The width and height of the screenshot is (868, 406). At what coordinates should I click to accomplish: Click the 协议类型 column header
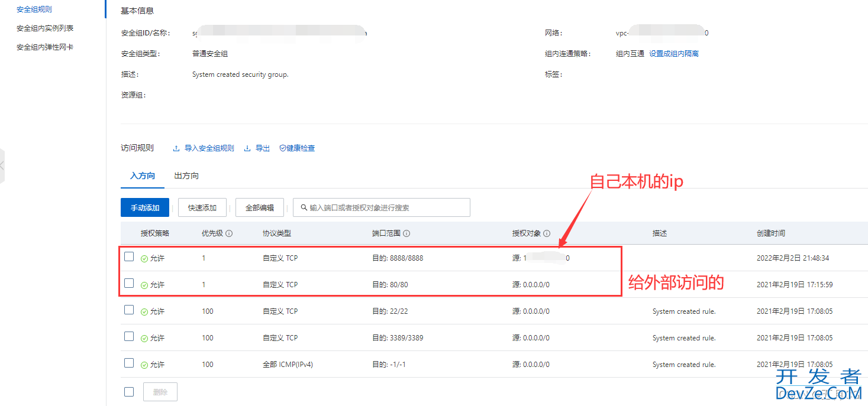277,233
